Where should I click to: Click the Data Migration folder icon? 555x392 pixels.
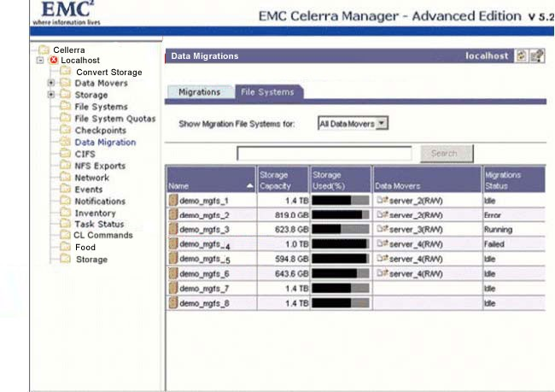click(x=65, y=142)
